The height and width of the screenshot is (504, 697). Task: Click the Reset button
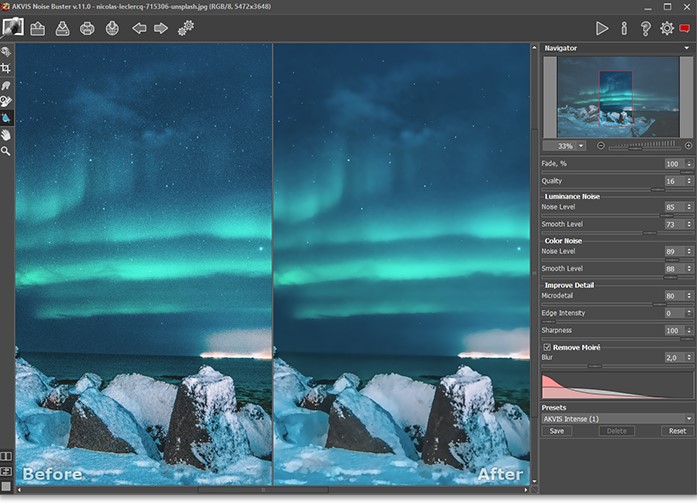click(677, 431)
